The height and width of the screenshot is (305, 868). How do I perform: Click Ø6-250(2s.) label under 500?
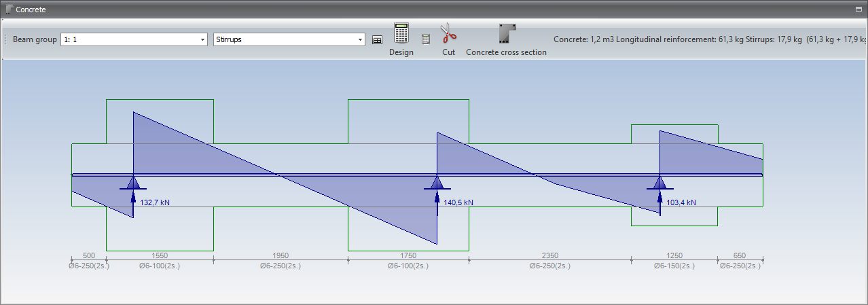[x=90, y=266]
